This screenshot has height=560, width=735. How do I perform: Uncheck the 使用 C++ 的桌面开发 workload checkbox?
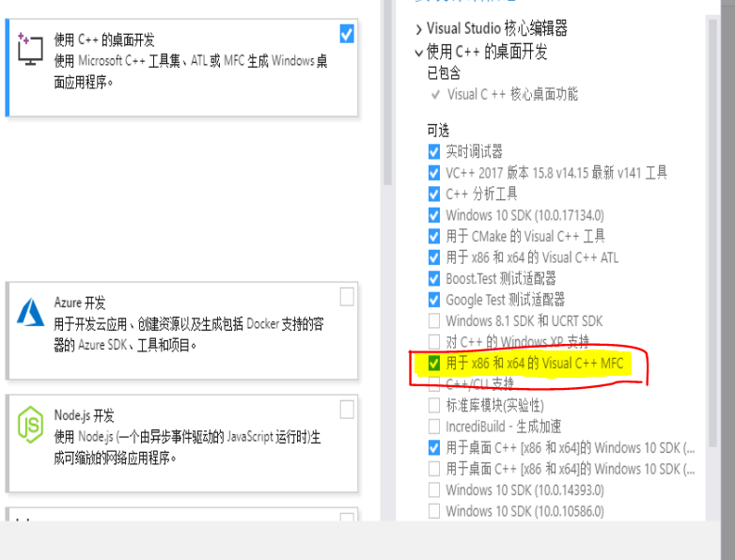[x=347, y=34]
